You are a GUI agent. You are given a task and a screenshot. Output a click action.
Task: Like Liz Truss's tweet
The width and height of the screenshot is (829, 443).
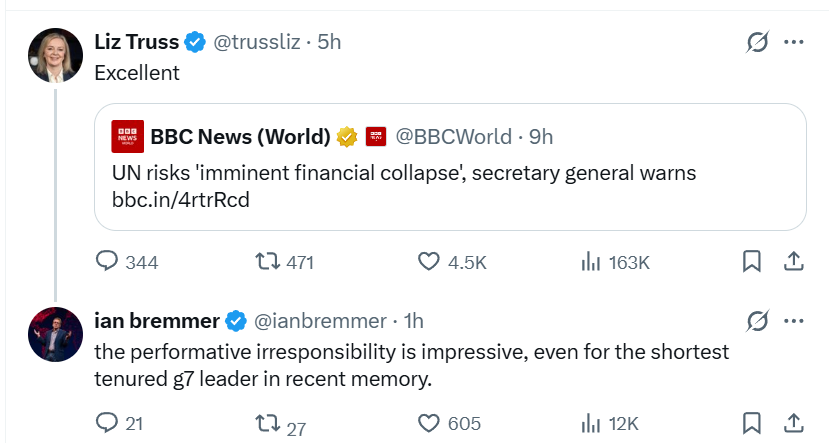pyautogui.click(x=429, y=262)
